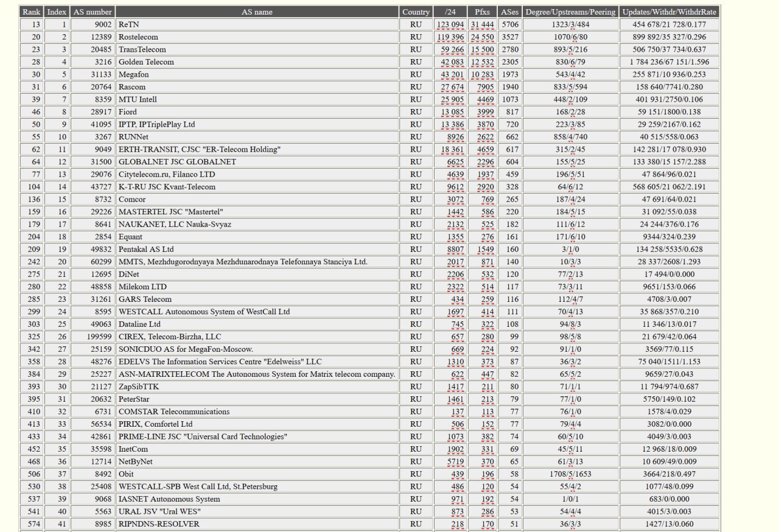This screenshot has height=532, width=779.
Task: Select Milekom LTD name
Action: (257, 286)
